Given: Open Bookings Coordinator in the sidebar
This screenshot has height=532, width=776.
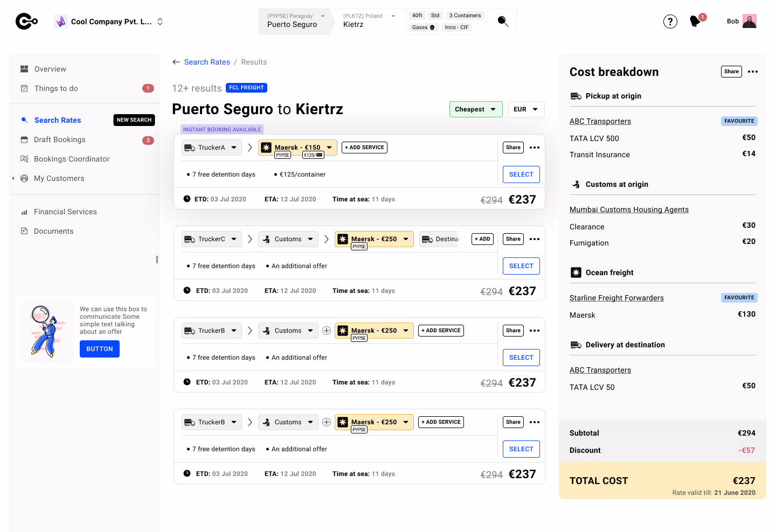Looking at the screenshot, I should coord(72,159).
